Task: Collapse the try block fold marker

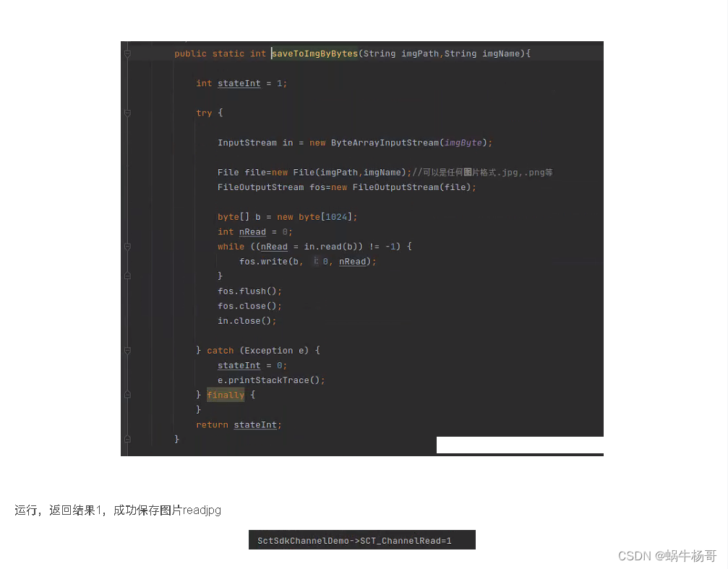Action: click(x=127, y=113)
